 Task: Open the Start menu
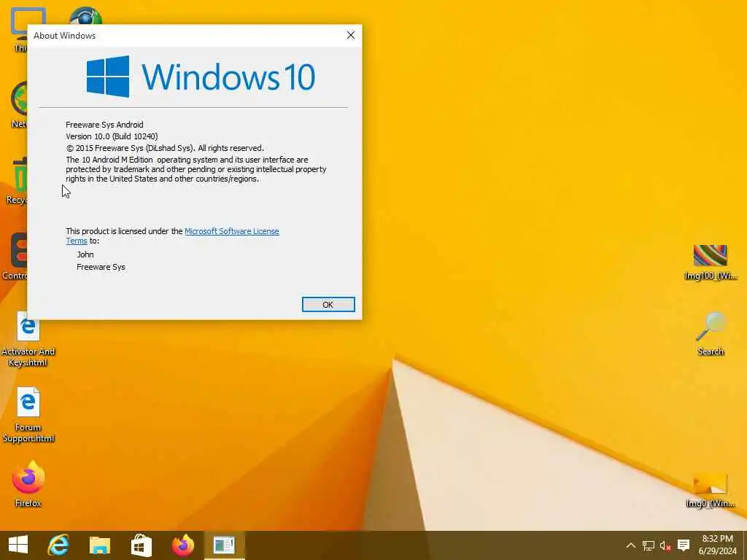(x=18, y=545)
